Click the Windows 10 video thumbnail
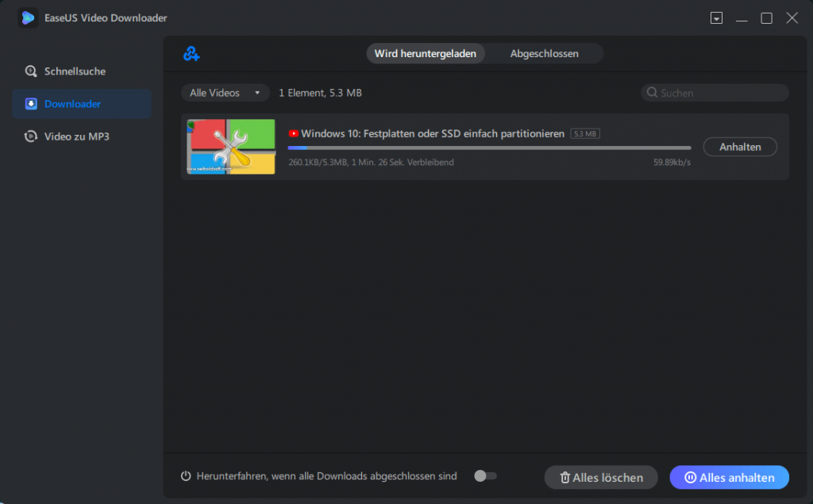 (230, 147)
